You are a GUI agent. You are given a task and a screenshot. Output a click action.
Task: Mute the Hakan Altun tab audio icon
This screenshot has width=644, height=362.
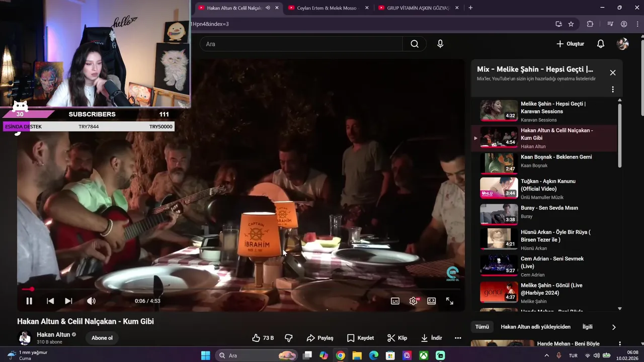(x=268, y=8)
